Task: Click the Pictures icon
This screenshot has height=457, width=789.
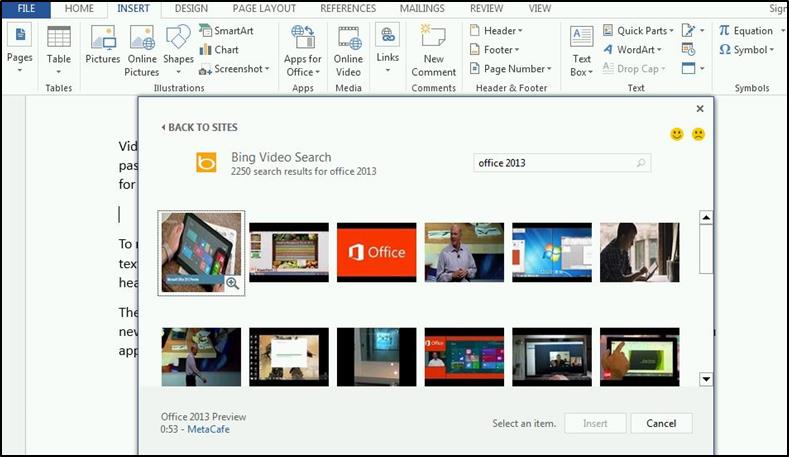Action: (103, 45)
